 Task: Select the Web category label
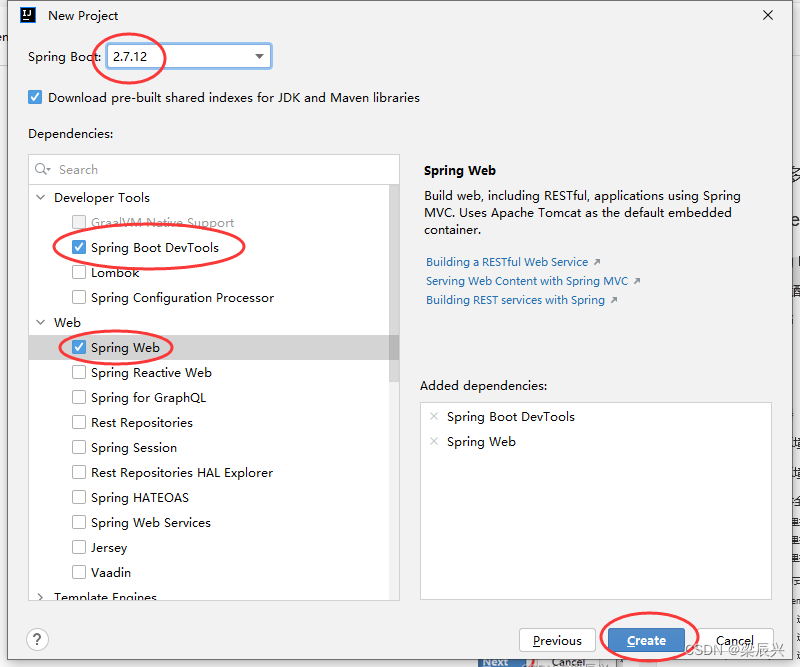point(67,323)
